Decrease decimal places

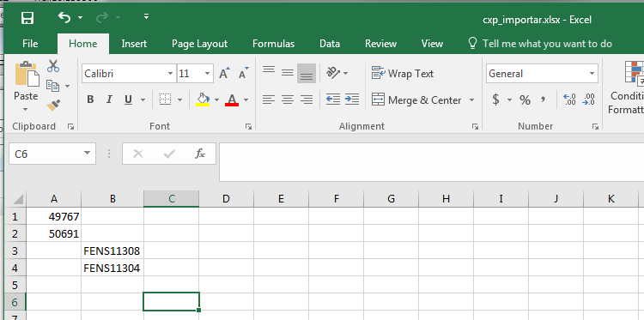[x=589, y=100]
